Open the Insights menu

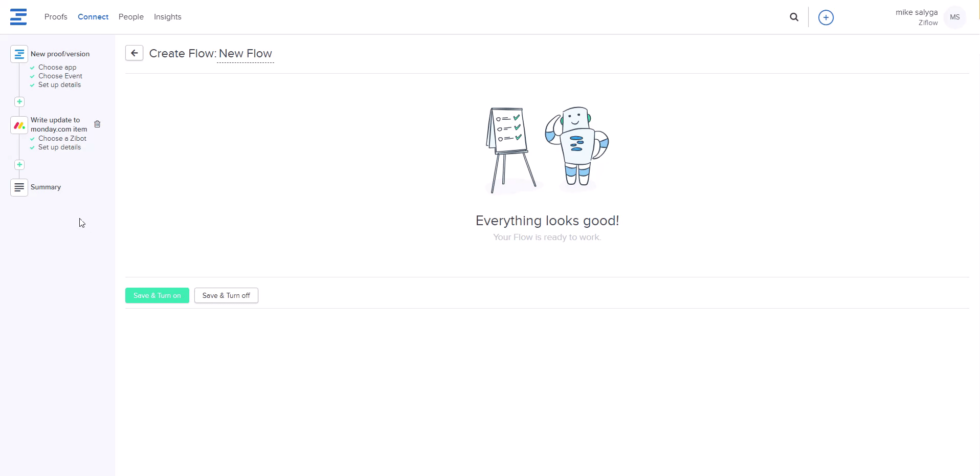coord(168,17)
